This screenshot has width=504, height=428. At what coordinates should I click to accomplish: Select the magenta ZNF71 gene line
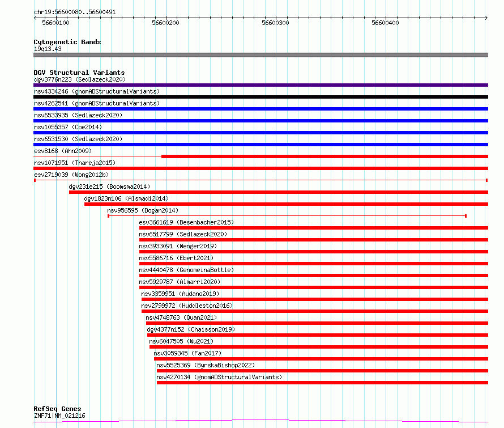click(x=260, y=421)
